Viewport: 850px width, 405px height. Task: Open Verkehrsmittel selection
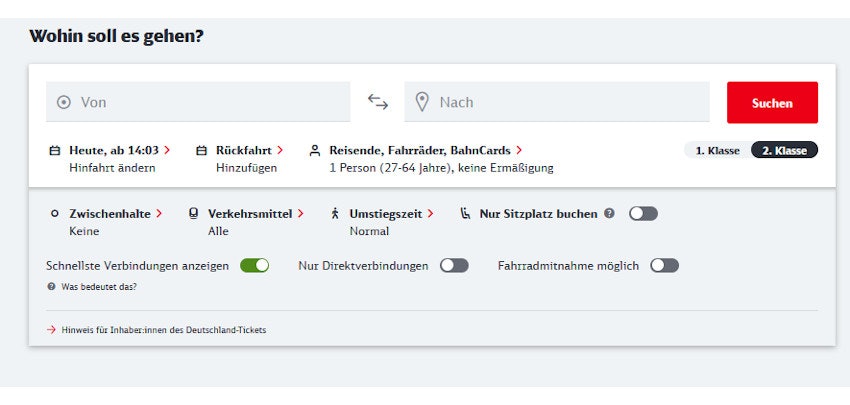click(256, 214)
